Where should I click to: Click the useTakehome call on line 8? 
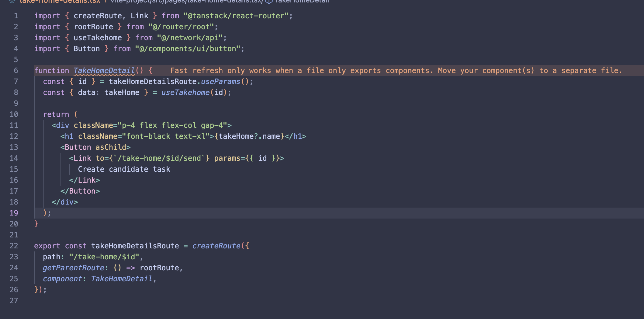[x=185, y=93]
